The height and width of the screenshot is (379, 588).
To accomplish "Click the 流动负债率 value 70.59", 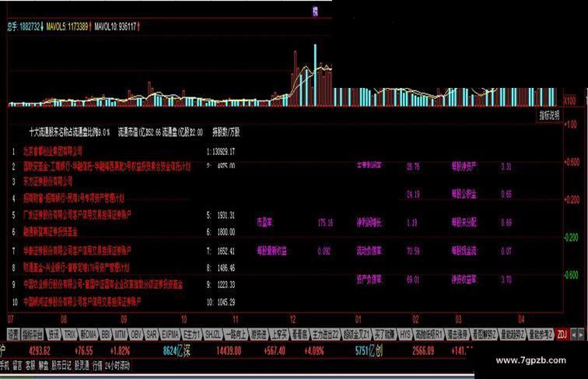I will click(413, 251).
